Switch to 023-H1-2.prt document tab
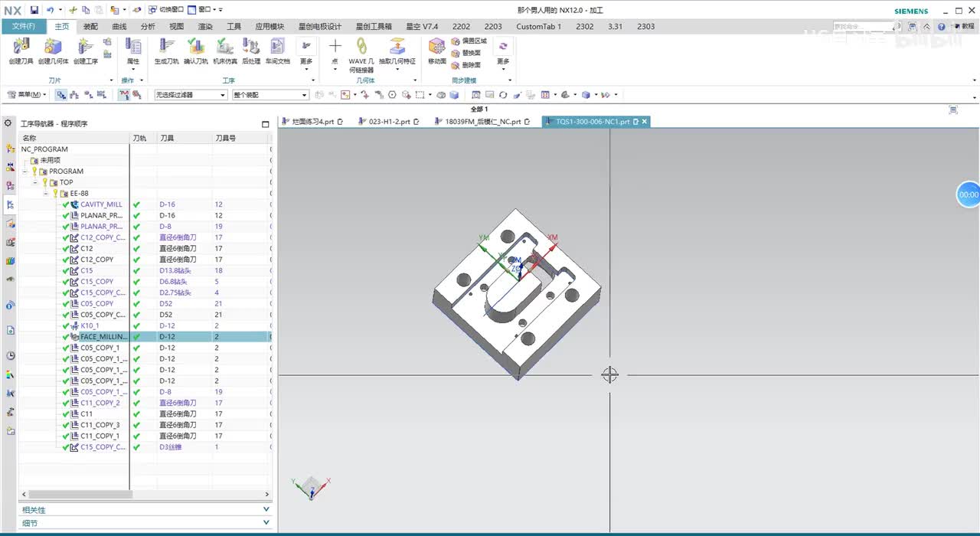The width and height of the screenshot is (980, 536). 390,122
